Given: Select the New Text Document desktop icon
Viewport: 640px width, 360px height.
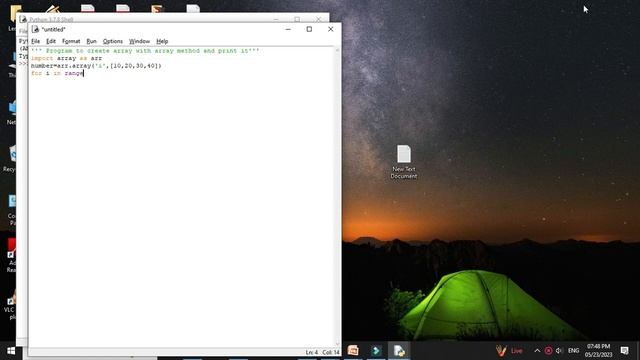Looking at the screenshot, I should tap(404, 162).
